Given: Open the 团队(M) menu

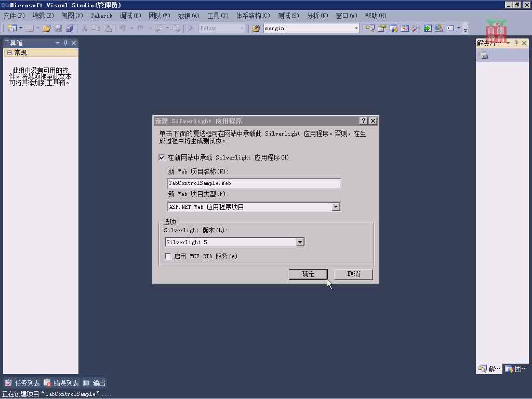Looking at the screenshot, I should 159,16.
